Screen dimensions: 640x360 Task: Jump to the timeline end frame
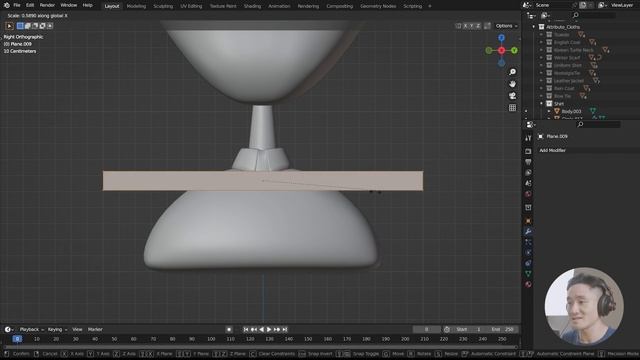[285, 329]
